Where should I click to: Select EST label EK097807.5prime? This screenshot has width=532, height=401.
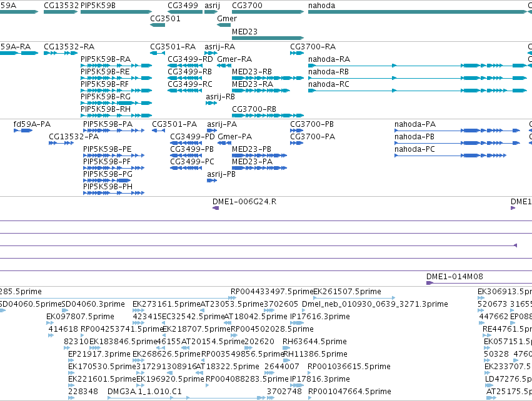pyautogui.click(x=80, y=317)
